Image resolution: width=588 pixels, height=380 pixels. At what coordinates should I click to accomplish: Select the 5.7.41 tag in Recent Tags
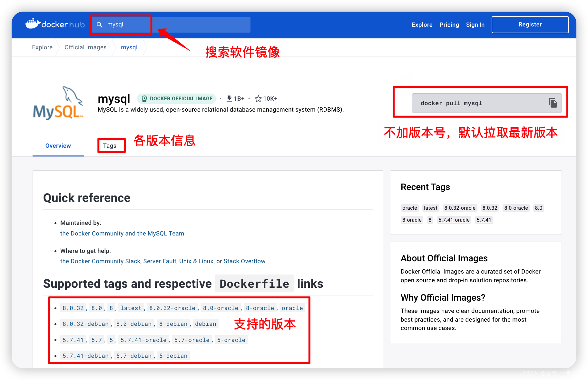[484, 220]
